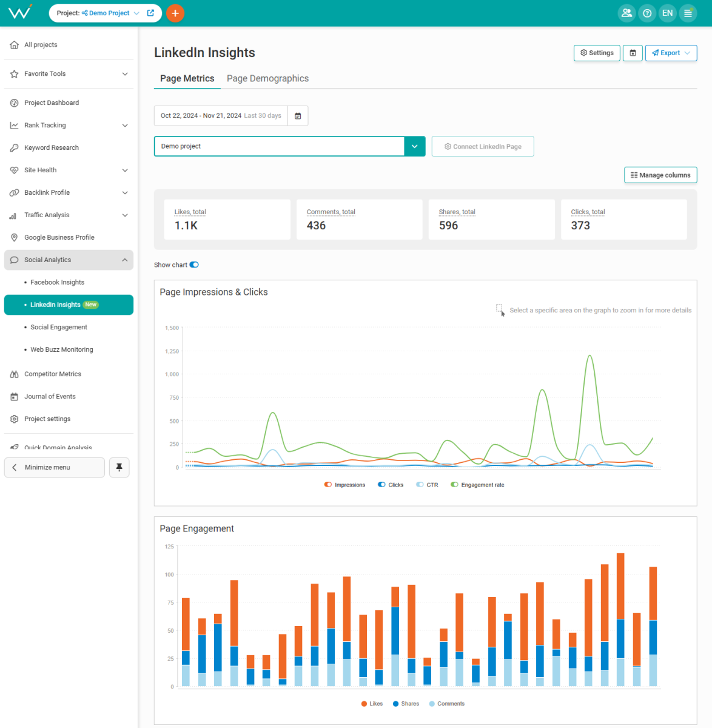Open Facebook Insights in sidebar
The height and width of the screenshot is (728, 712).
point(58,282)
